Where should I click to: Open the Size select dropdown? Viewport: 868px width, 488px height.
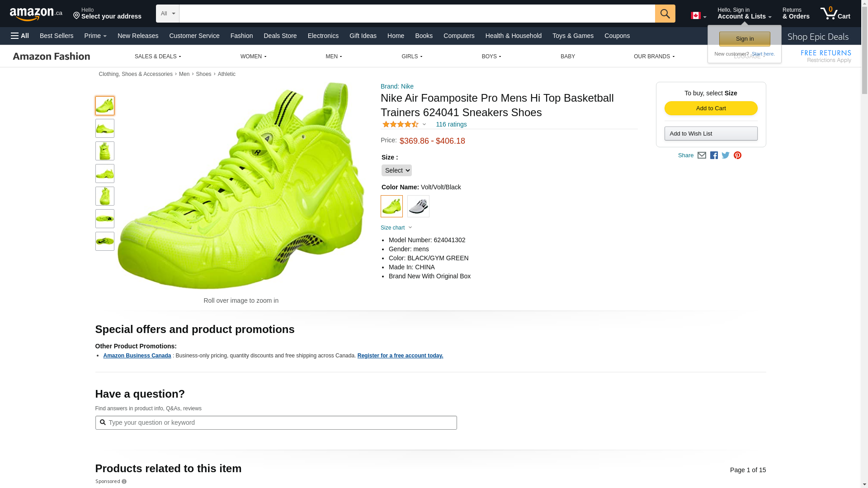tap(396, 170)
